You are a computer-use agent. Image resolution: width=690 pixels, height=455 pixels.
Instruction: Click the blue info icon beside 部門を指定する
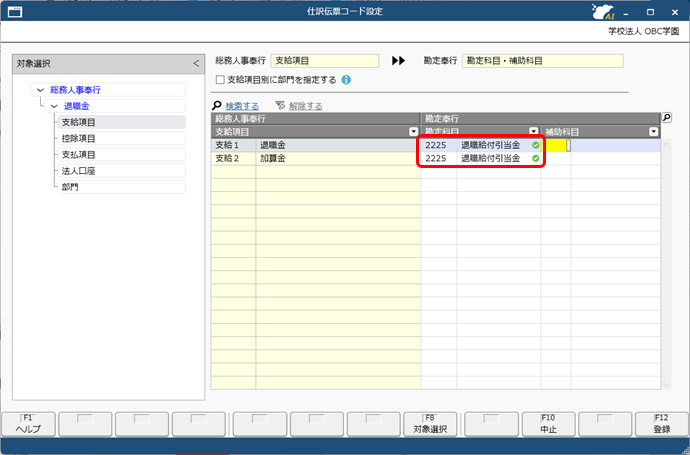[346, 80]
